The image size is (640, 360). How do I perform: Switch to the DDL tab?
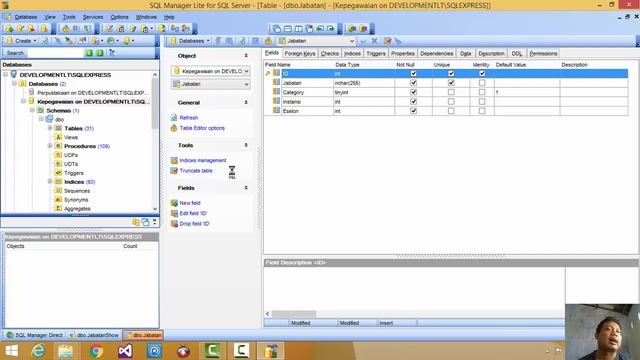click(x=517, y=53)
